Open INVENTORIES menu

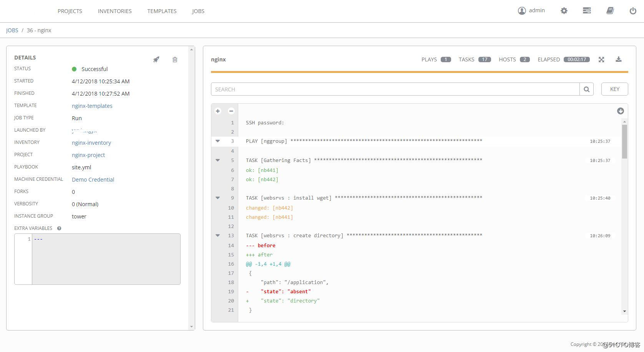tap(115, 11)
